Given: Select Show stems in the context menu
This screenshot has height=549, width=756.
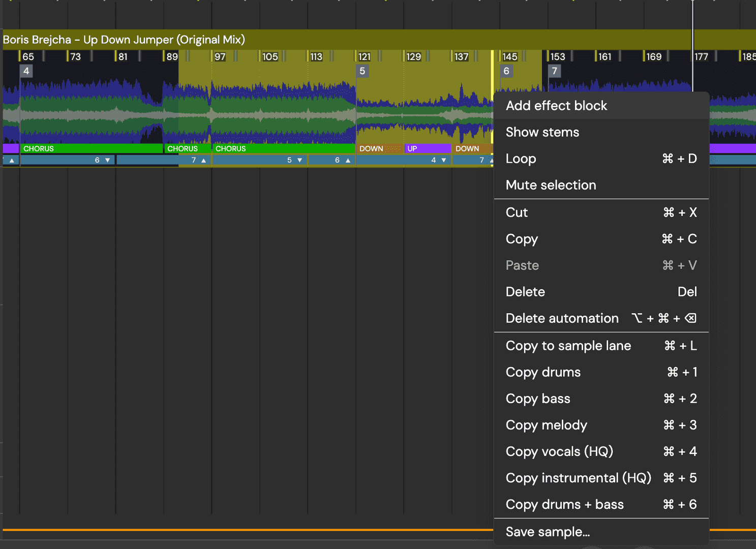Looking at the screenshot, I should coord(601,132).
